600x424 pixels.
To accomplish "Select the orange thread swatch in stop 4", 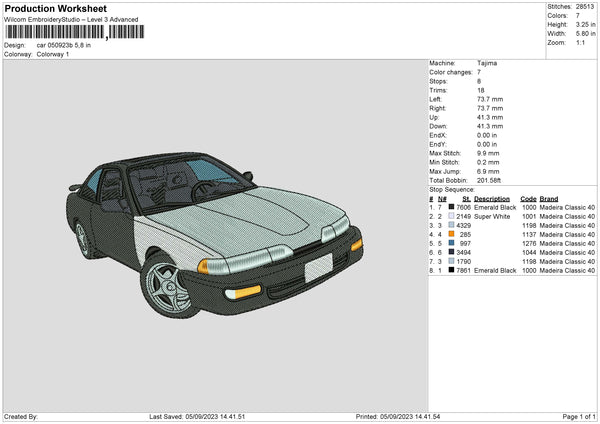I will tap(451, 234).
